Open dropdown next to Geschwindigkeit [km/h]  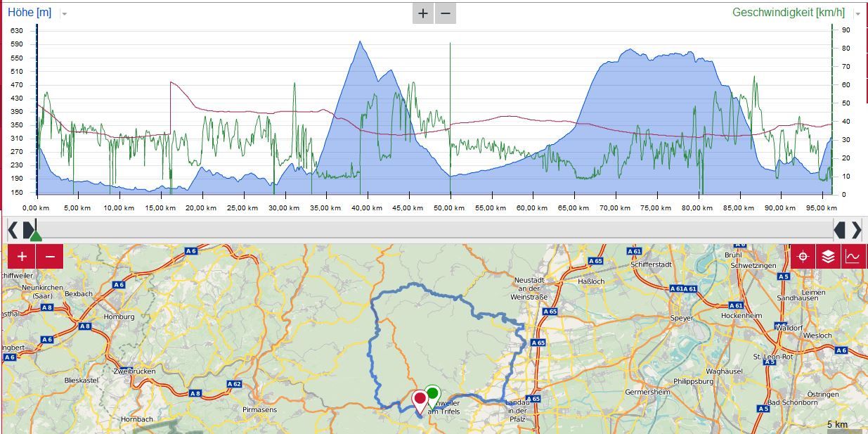point(857,13)
